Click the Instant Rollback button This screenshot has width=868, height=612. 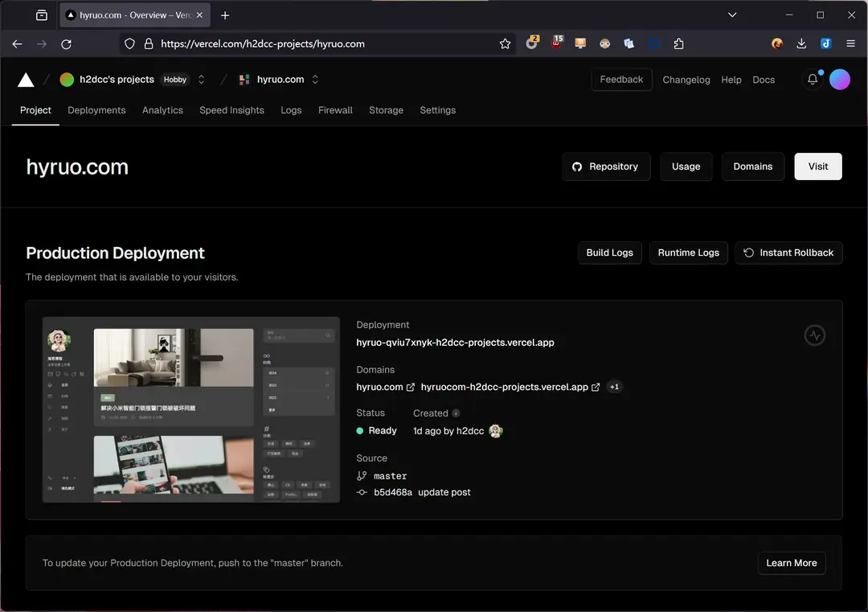(788, 253)
